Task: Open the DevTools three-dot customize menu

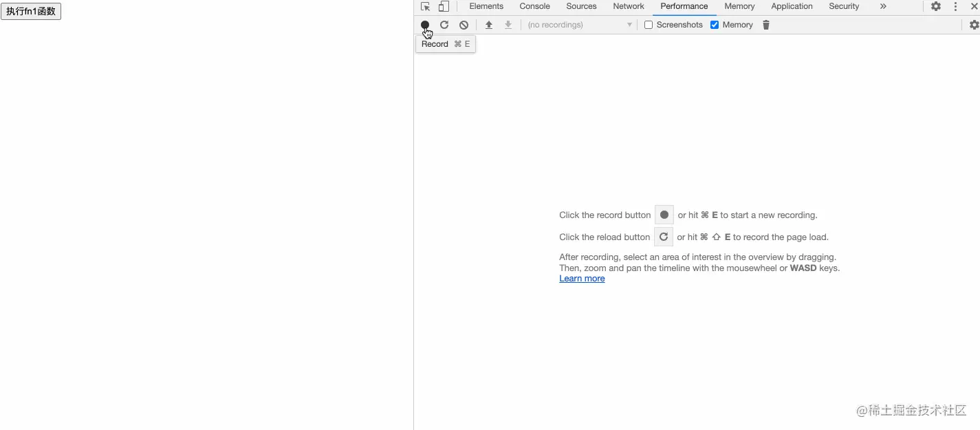Action: coord(955,6)
